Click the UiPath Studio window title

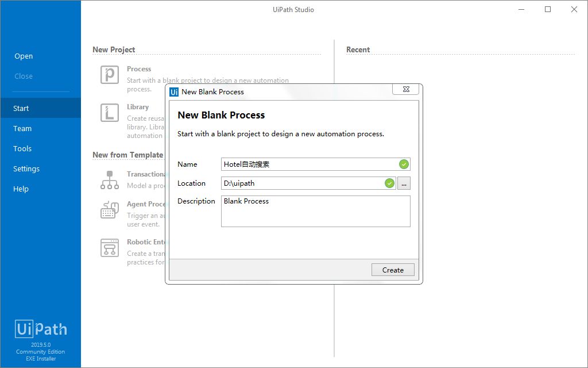point(293,10)
